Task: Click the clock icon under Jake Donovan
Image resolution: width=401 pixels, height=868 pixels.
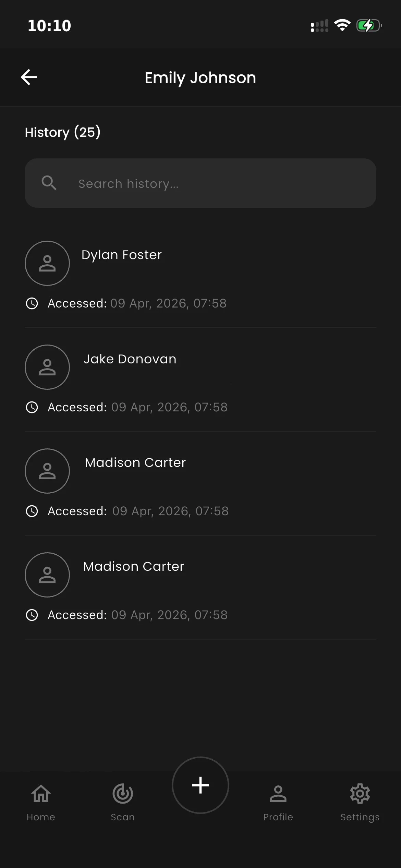Action: coord(32,407)
